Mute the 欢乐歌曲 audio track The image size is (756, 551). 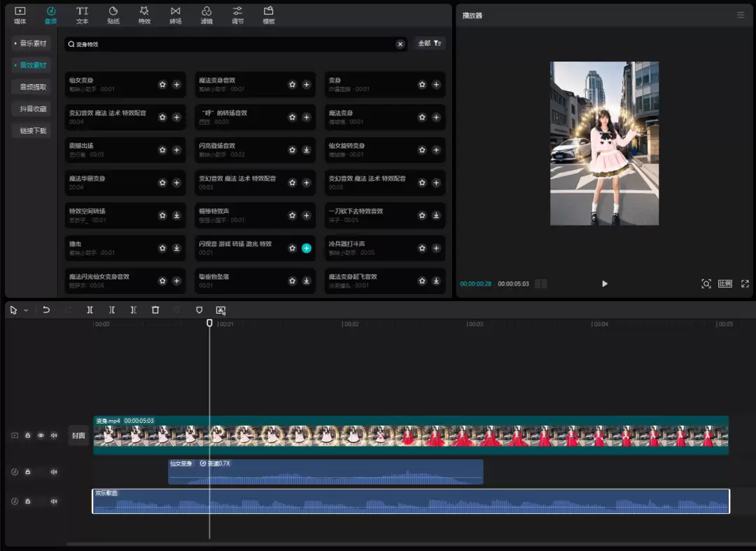pos(54,501)
